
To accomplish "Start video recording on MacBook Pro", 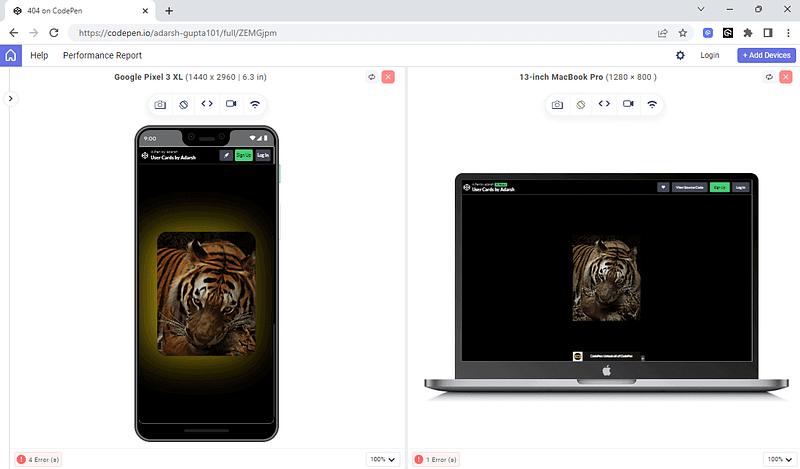I will [x=628, y=104].
